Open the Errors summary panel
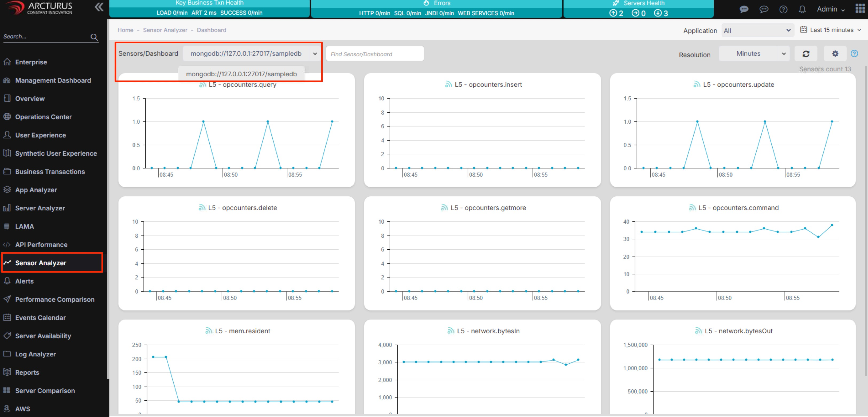 436,9
